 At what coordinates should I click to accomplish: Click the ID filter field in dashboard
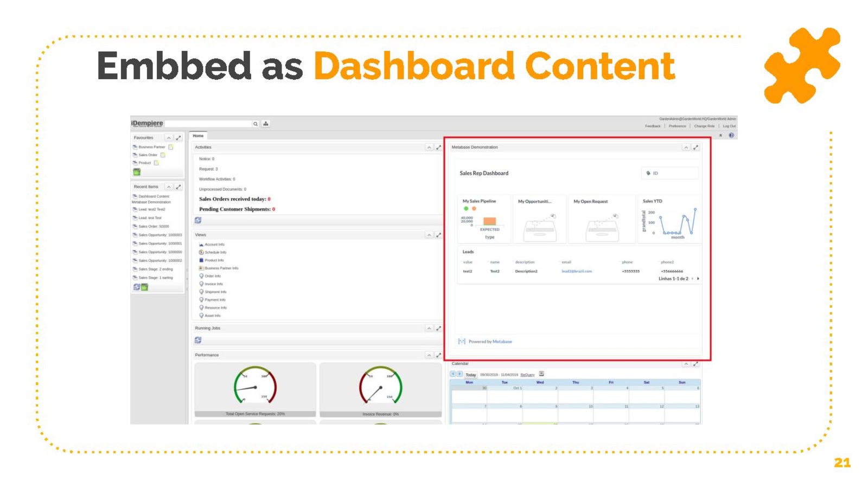[x=670, y=174]
